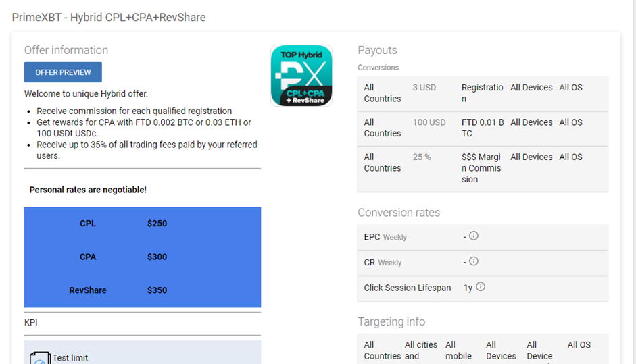The width and height of the screenshot is (636, 364).
Task: Click the CPA label in blue table
Action: pyautogui.click(x=88, y=257)
